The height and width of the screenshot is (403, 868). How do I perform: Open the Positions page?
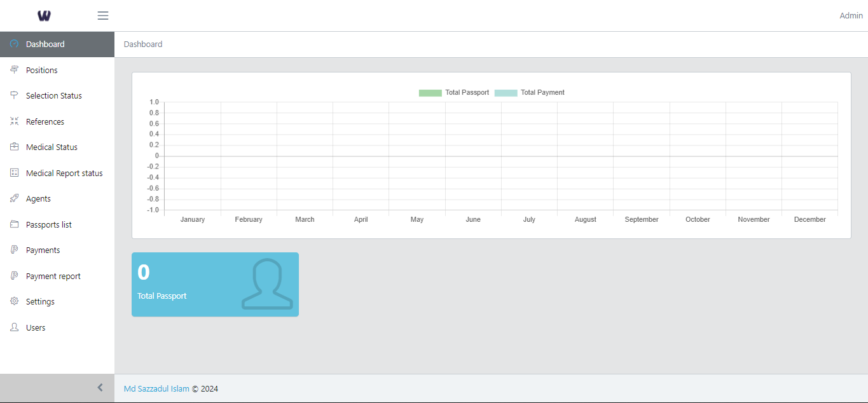57,70
